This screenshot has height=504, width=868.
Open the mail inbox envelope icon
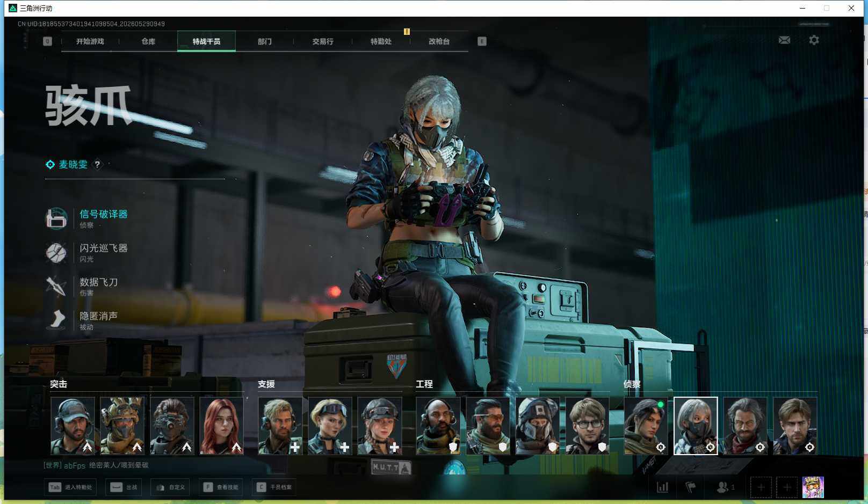coord(784,40)
